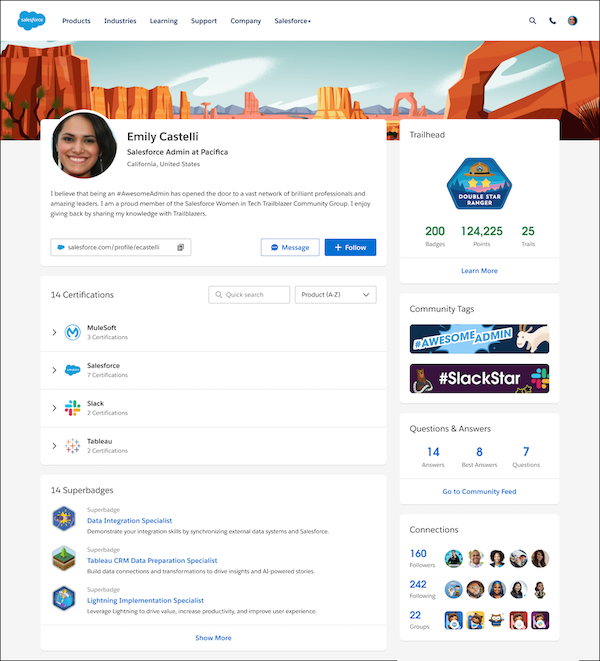The height and width of the screenshot is (661, 600).
Task: Click the 200 Badges count
Action: coord(435,231)
